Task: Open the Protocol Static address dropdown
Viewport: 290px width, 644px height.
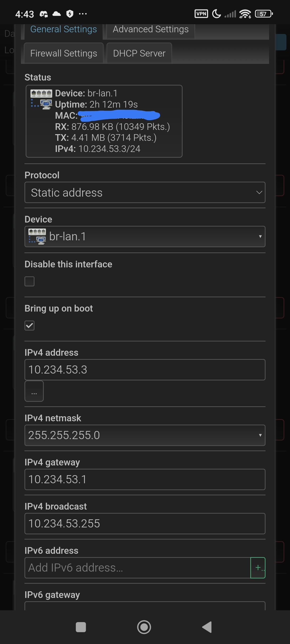Action: pos(145,192)
